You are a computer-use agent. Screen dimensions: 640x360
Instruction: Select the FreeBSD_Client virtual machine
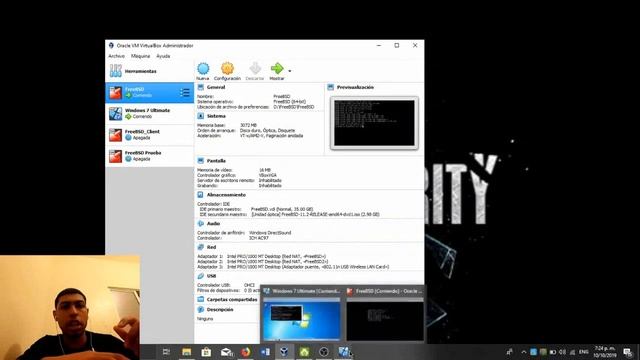(149, 135)
